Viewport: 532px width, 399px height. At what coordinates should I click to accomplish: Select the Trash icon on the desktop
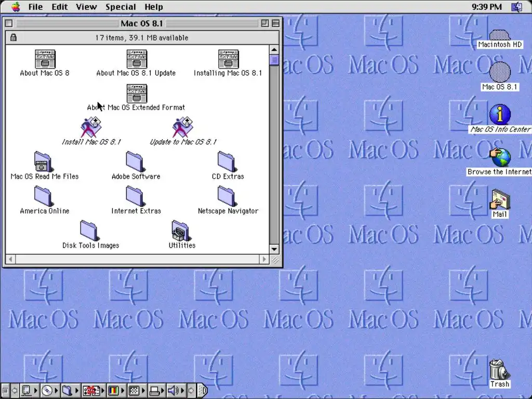coord(499,370)
